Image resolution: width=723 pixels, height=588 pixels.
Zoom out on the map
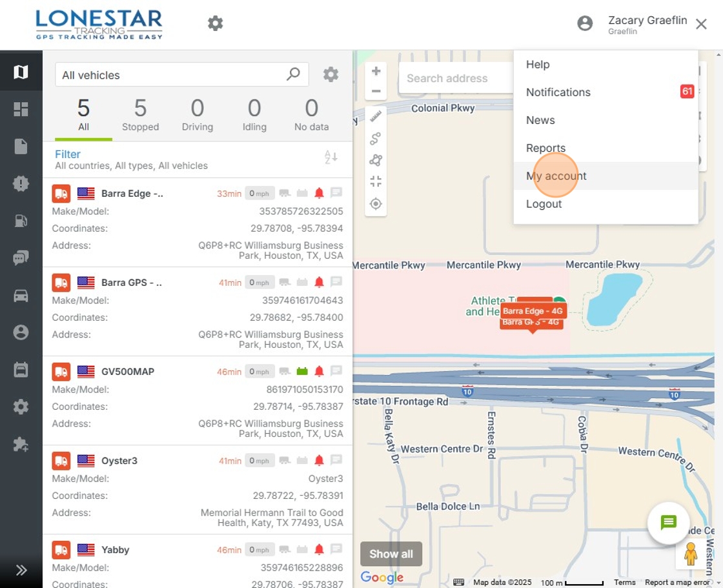click(376, 91)
